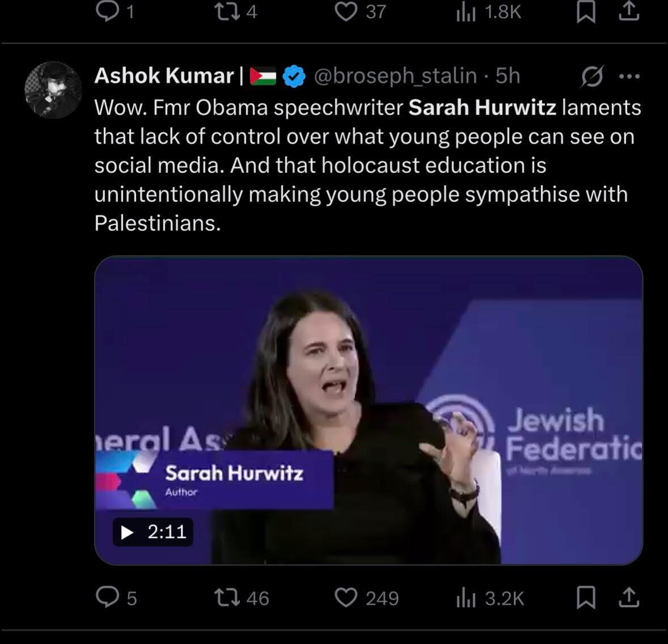Reply to the top tweet with 1 reply
668x644 pixels.
(107, 11)
